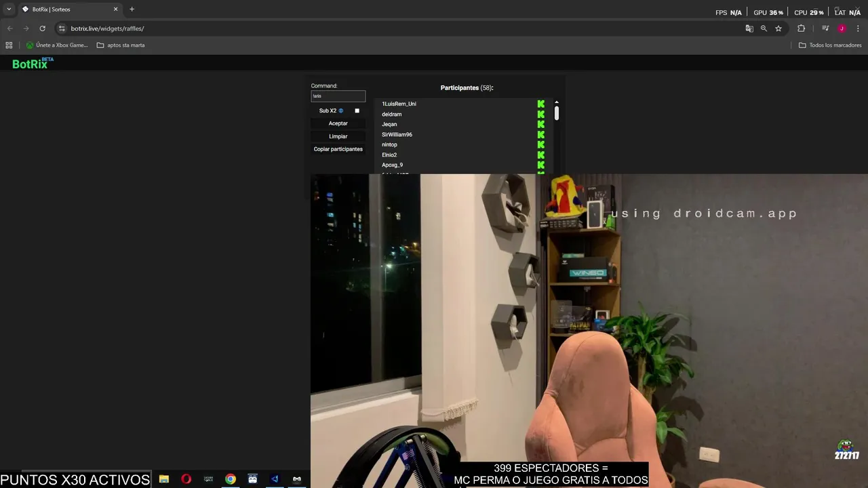Click the Aceptar button
Viewport: 868px width, 488px height.
pyautogui.click(x=338, y=123)
